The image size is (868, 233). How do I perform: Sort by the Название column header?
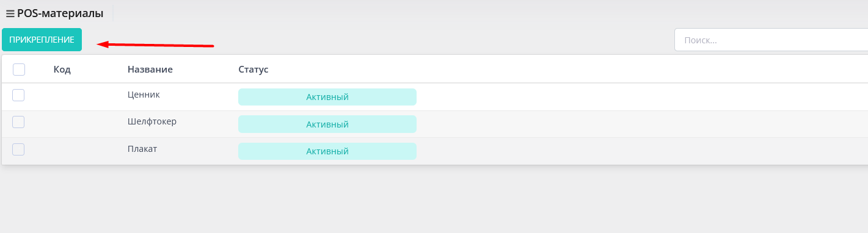tap(150, 70)
